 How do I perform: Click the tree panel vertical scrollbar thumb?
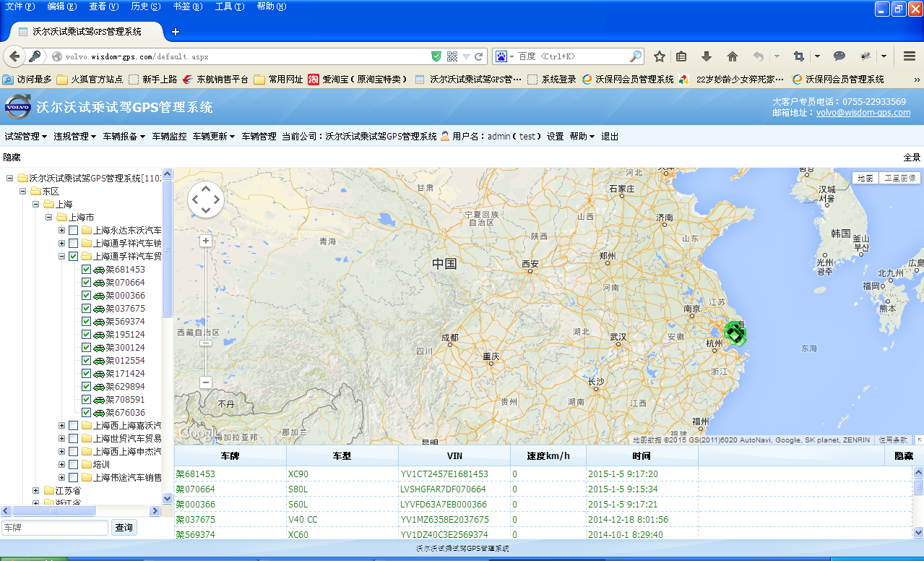pyautogui.click(x=168, y=248)
